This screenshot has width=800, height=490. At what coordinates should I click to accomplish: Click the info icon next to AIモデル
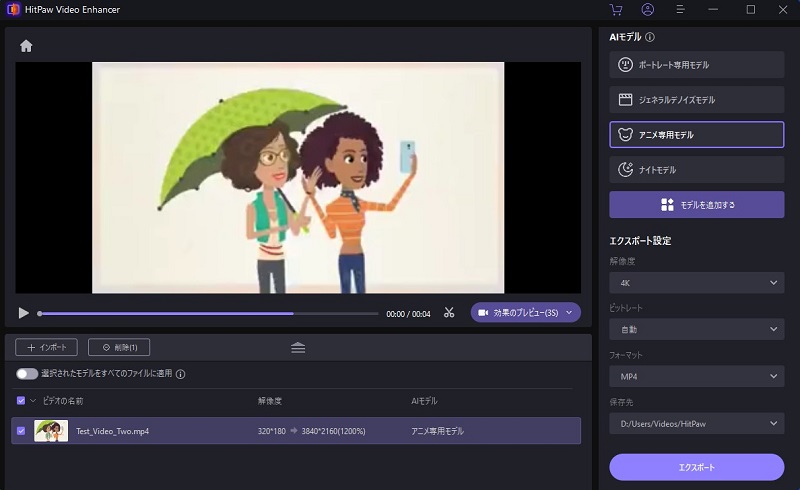coord(650,37)
